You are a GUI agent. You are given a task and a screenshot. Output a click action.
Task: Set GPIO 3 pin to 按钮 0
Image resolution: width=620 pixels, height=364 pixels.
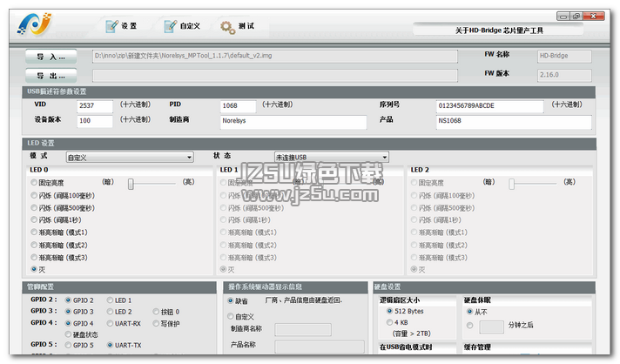(156, 312)
